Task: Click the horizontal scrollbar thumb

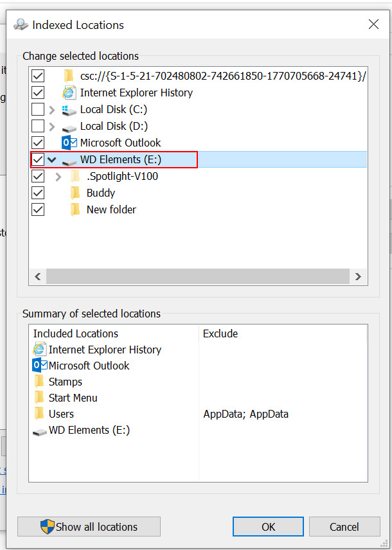Action: [x=198, y=276]
